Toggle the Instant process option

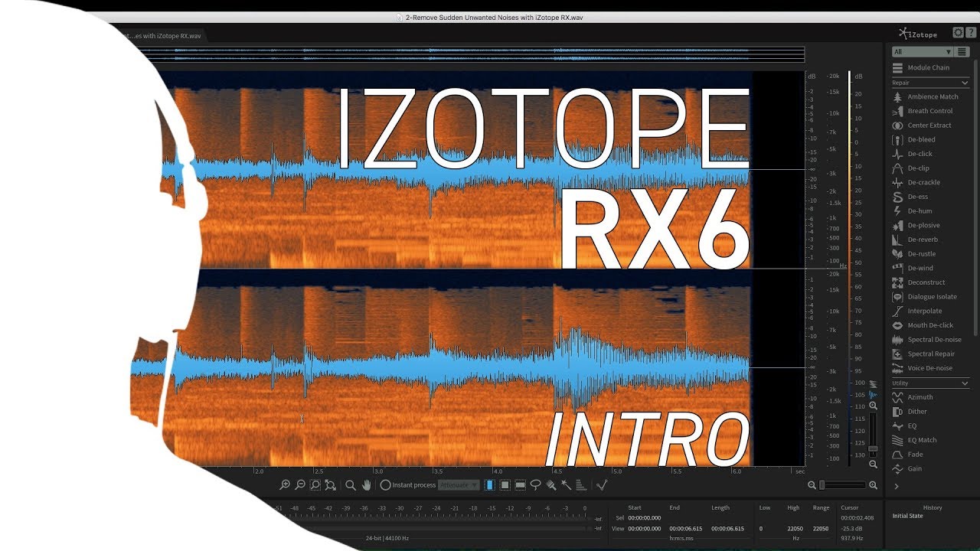pos(408,485)
